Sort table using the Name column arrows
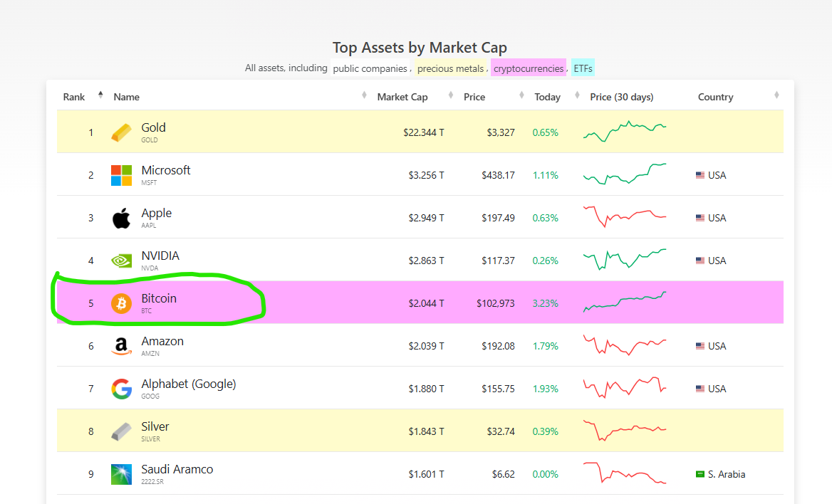 click(x=364, y=95)
